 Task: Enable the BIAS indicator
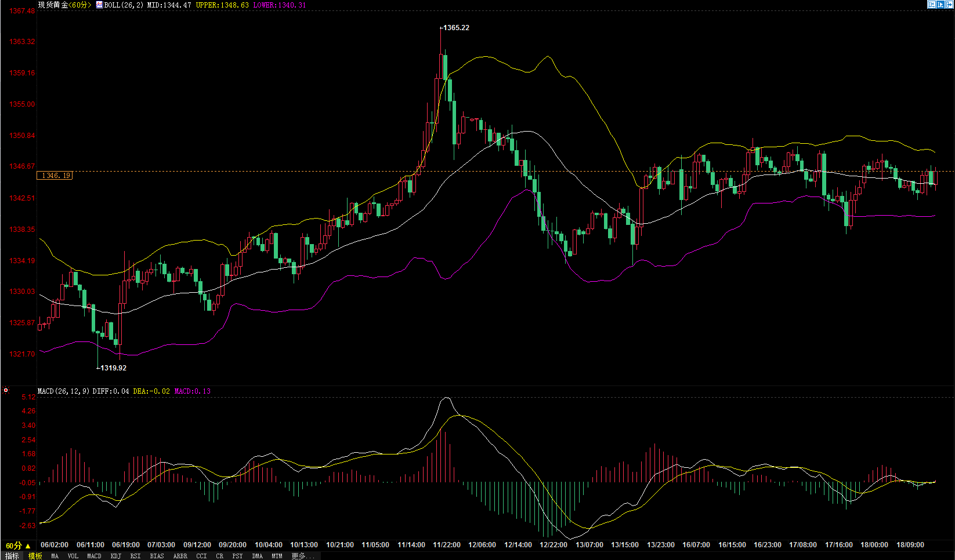coord(157,556)
